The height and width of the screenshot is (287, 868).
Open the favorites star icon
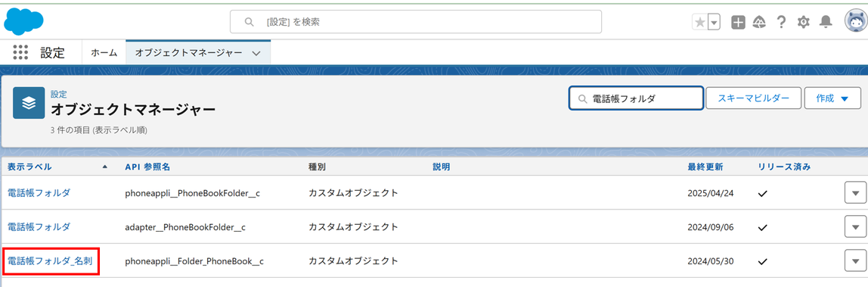(x=700, y=22)
